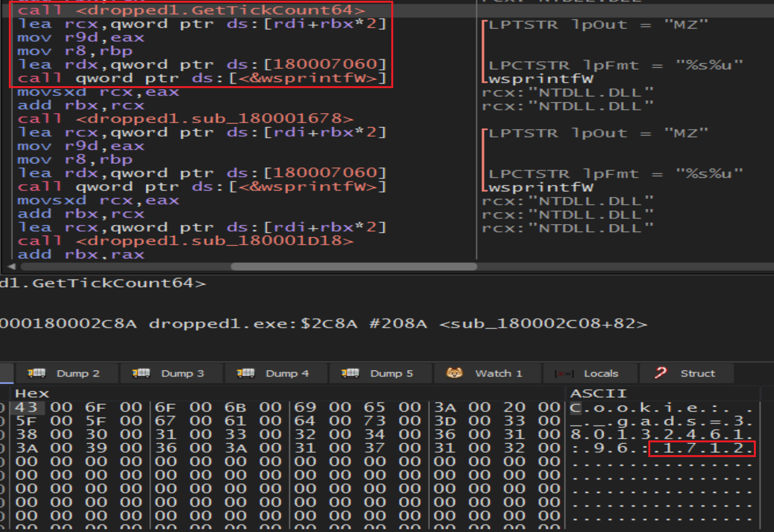The width and height of the screenshot is (774, 532).
Task: Select first hex byte 43 in dump
Action: (26, 407)
